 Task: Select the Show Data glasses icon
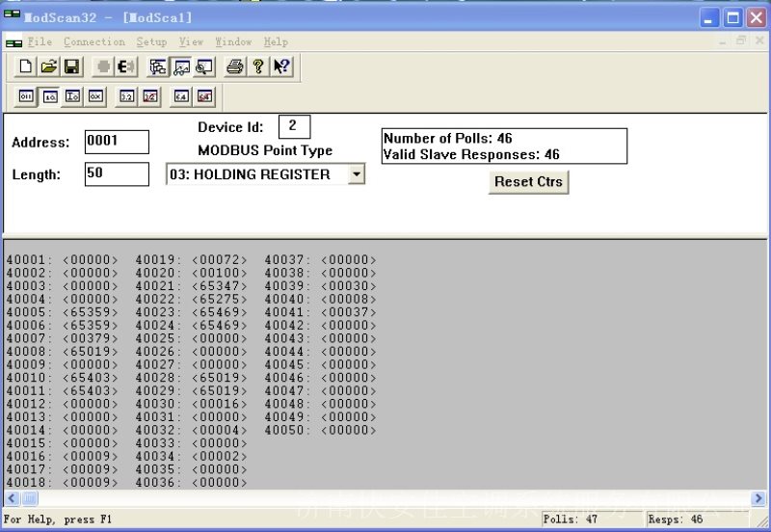coord(181,66)
